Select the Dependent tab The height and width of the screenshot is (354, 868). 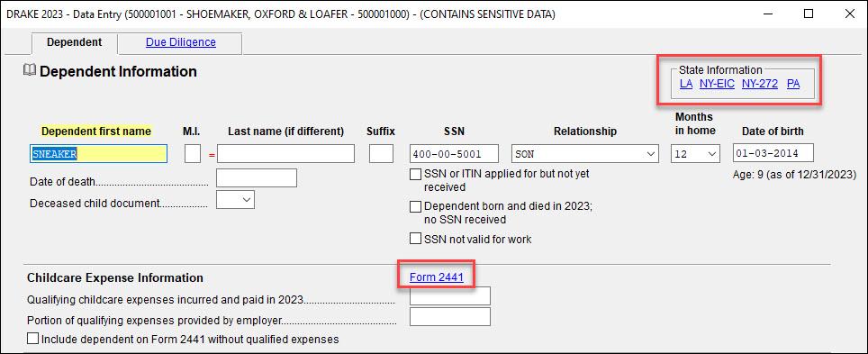click(x=74, y=42)
